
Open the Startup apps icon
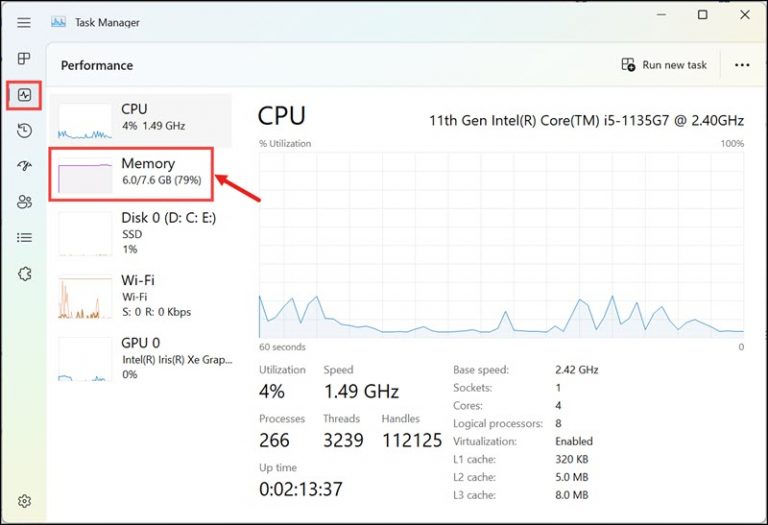tap(24, 167)
